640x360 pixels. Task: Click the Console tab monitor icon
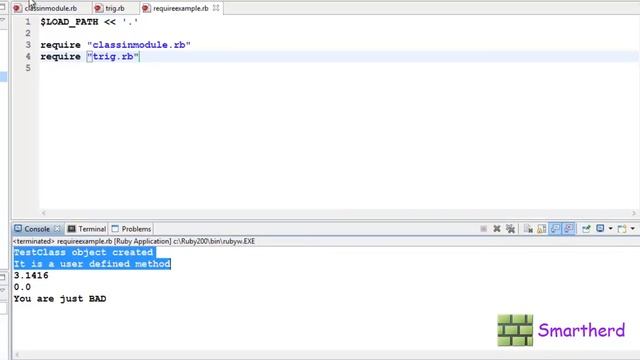(x=18, y=229)
